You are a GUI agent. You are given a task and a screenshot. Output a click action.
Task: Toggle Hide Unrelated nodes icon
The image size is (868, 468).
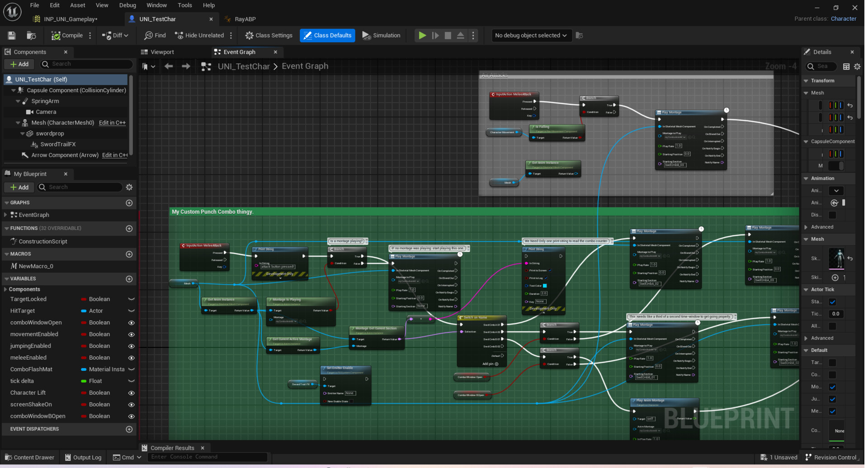[x=179, y=35]
